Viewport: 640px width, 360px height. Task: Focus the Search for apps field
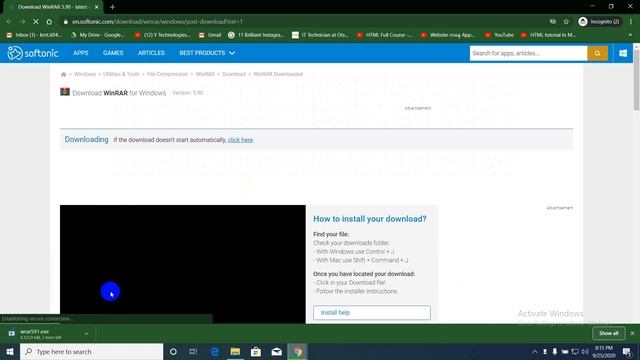pyautogui.click(x=528, y=53)
